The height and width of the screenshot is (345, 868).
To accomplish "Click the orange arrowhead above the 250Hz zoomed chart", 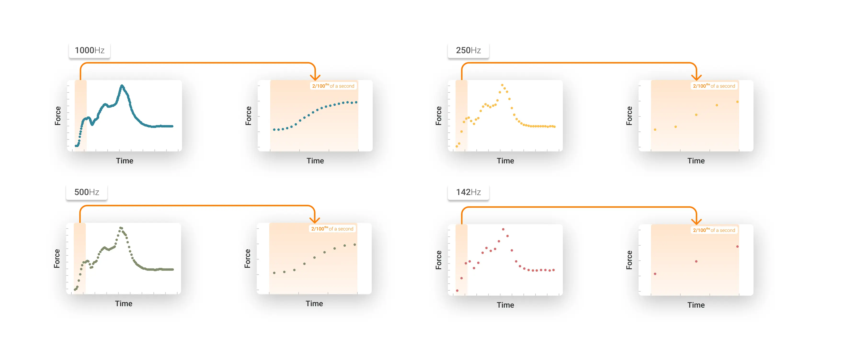I will pyautogui.click(x=696, y=77).
